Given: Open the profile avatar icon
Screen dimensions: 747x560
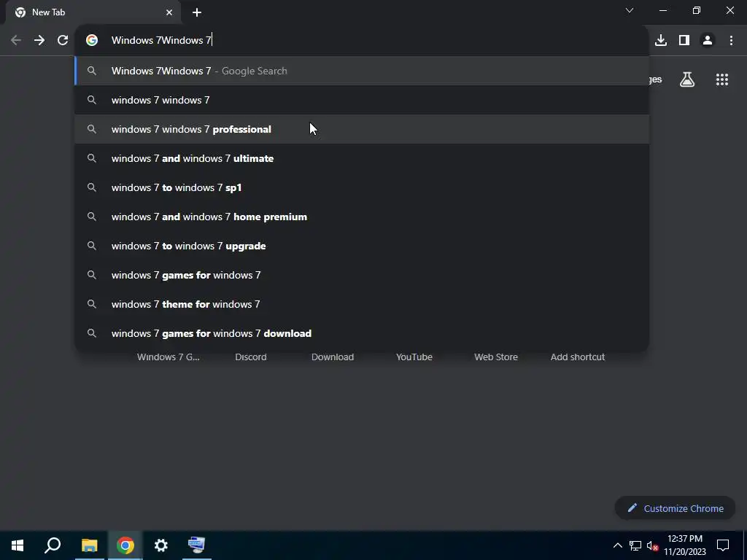Looking at the screenshot, I should point(708,40).
